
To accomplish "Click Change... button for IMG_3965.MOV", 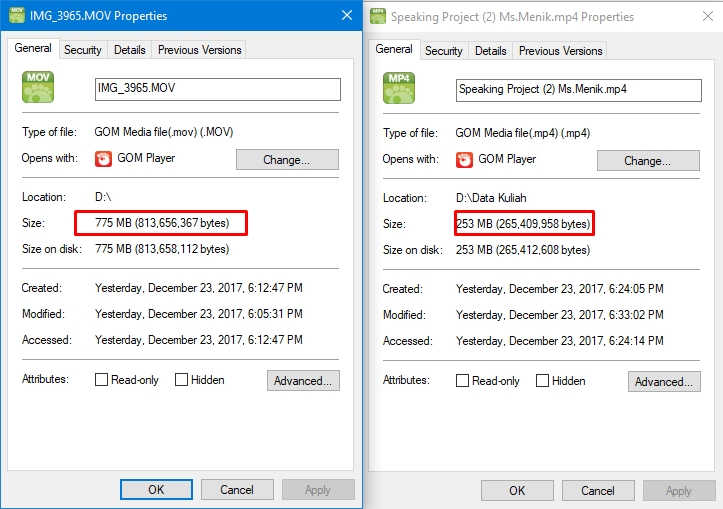I will [287, 160].
